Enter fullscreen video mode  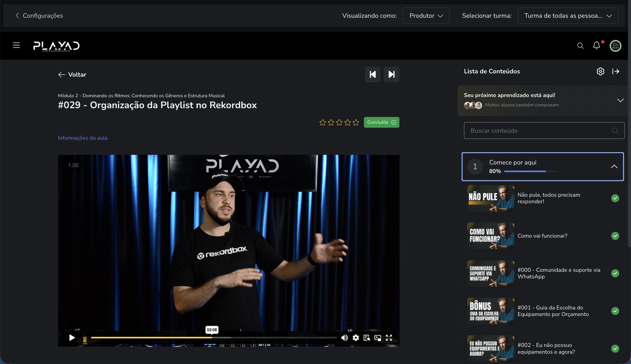(389, 337)
